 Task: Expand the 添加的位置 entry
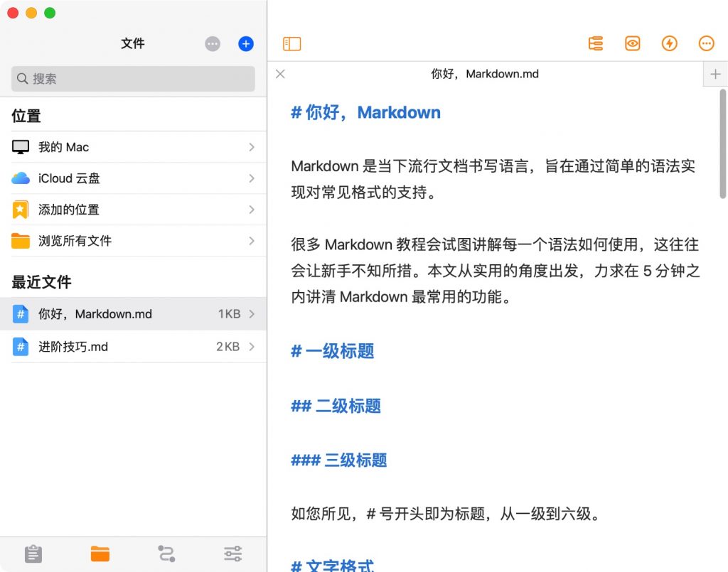coord(133,210)
